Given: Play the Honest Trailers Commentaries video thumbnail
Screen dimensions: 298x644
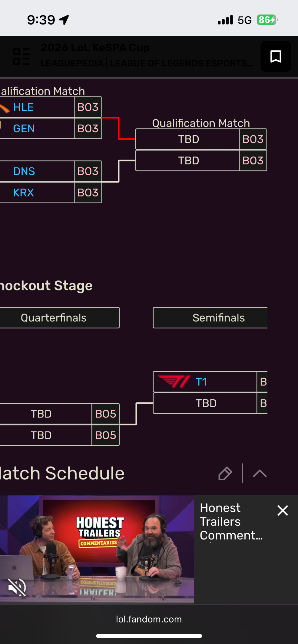Looking at the screenshot, I should pyautogui.click(x=97, y=549).
